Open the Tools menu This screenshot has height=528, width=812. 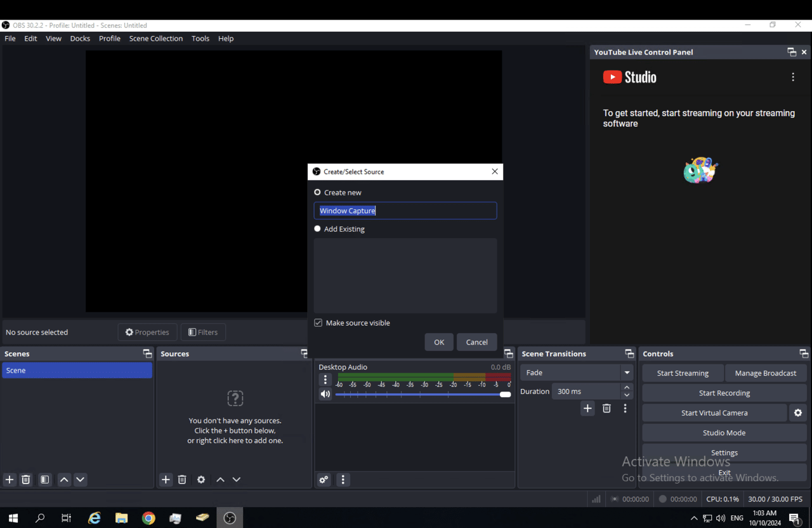coord(200,38)
